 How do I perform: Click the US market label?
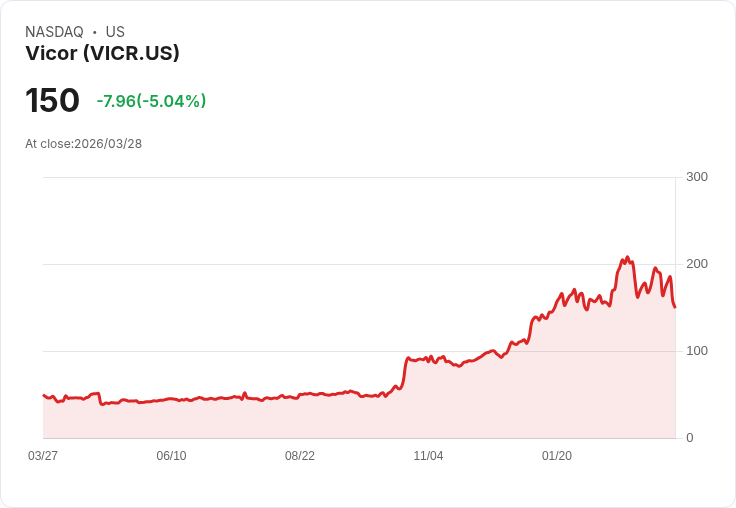pos(115,32)
